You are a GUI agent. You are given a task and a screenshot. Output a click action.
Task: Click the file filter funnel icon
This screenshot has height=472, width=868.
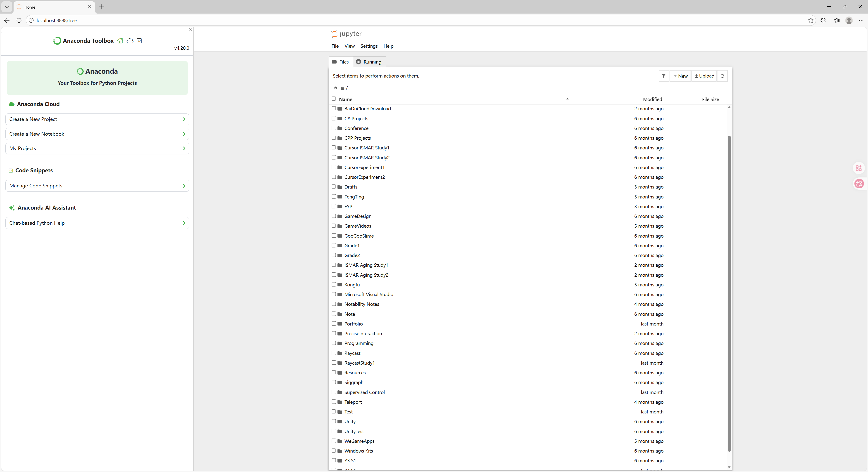click(x=663, y=76)
